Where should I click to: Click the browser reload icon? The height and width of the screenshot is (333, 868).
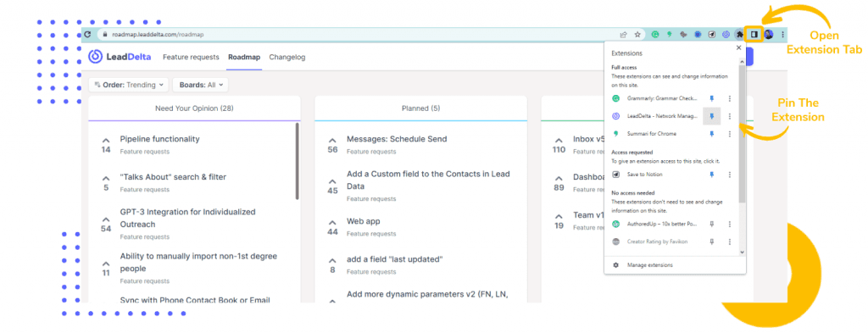(87, 34)
